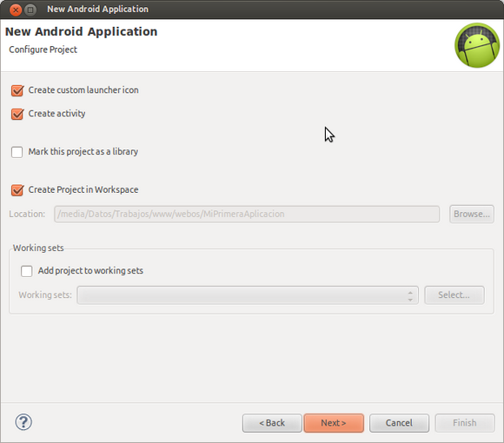This screenshot has height=443, width=504.
Task: Uncheck Create Project in Workspace
Action: click(17, 190)
